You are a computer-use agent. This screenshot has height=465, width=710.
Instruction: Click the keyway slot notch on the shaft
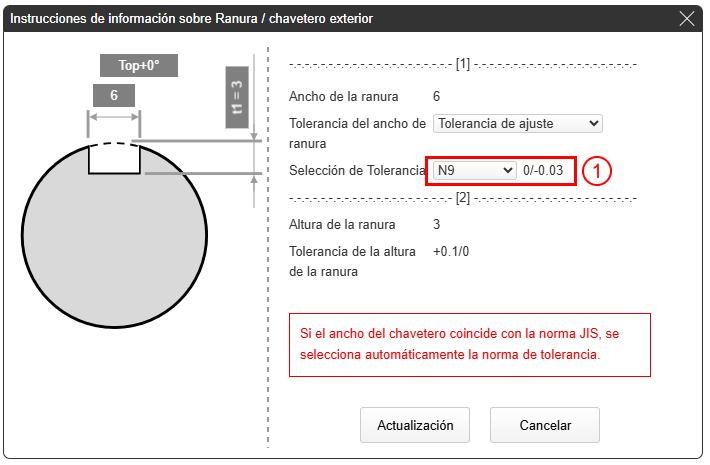(114, 160)
